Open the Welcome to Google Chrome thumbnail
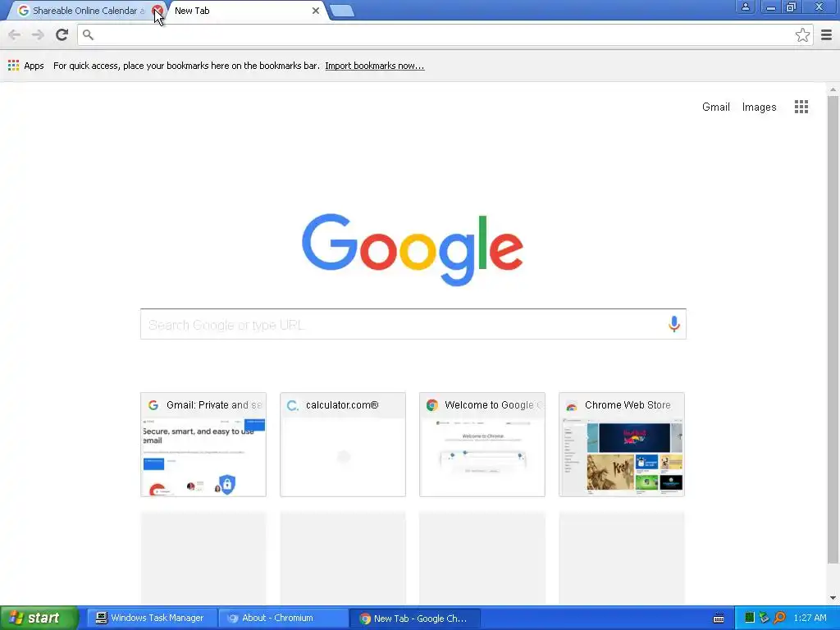Viewport: 840px width, 630px height. [x=482, y=445]
